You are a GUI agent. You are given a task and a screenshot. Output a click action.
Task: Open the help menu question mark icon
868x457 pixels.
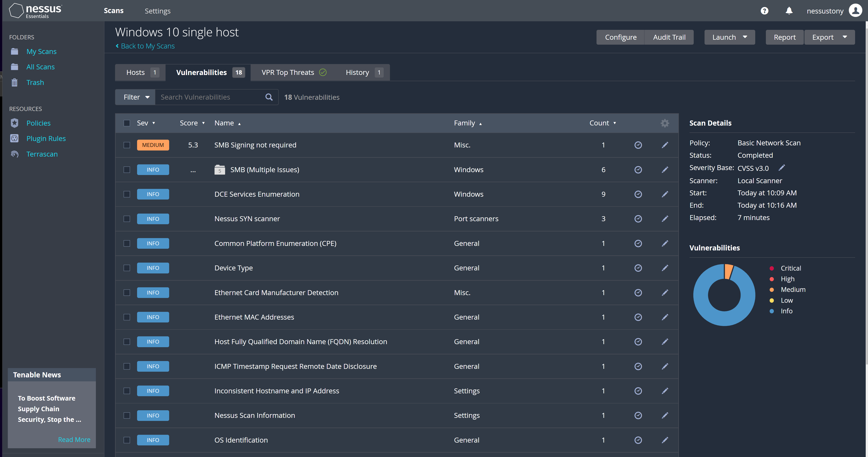(764, 10)
